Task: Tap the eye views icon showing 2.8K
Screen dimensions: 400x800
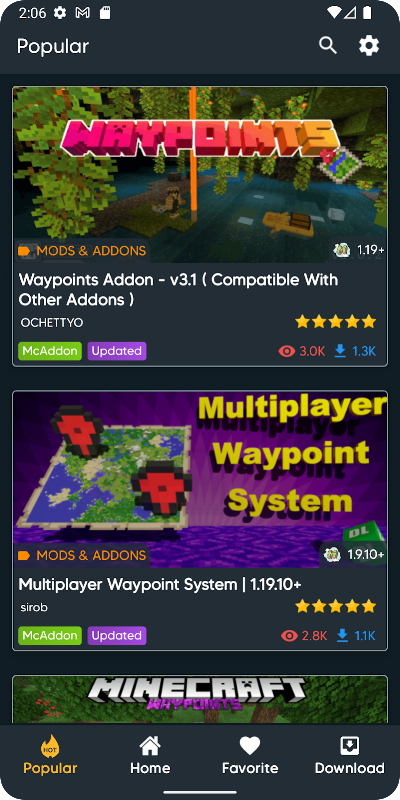Action: [289, 636]
